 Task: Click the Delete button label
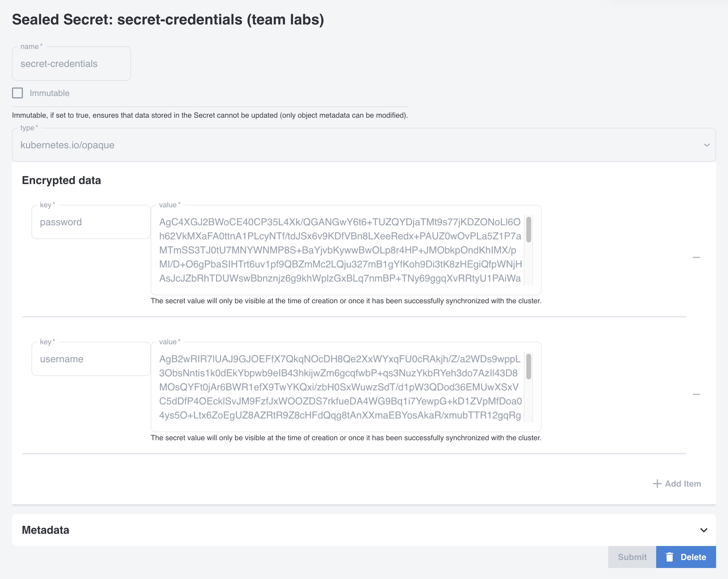pyautogui.click(x=693, y=557)
